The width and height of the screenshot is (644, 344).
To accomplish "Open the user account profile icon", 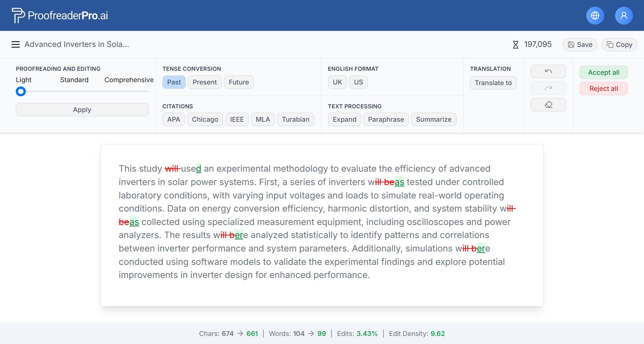I will pyautogui.click(x=624, y=15).
